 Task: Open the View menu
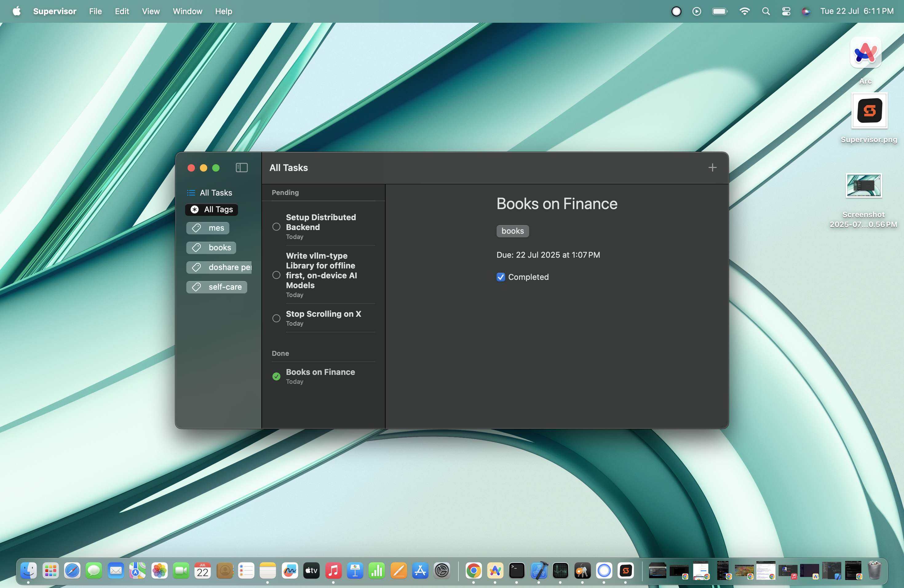pyautogui.click(x=151, y=11)
